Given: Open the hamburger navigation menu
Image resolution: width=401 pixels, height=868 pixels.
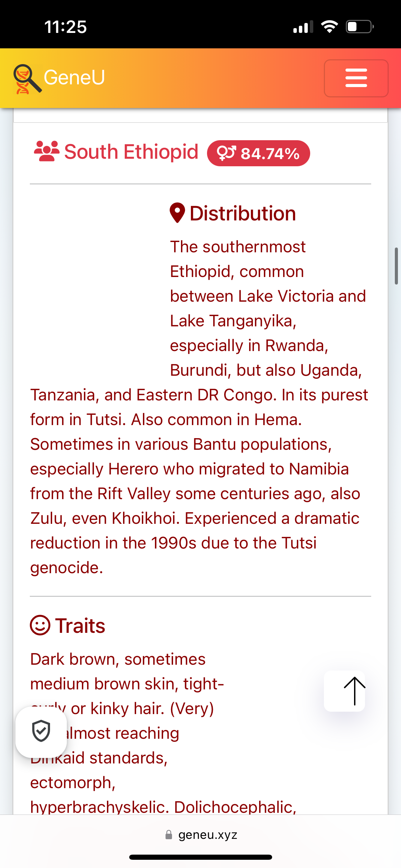Looking at the screenshot, I should [x=356, y=78].
